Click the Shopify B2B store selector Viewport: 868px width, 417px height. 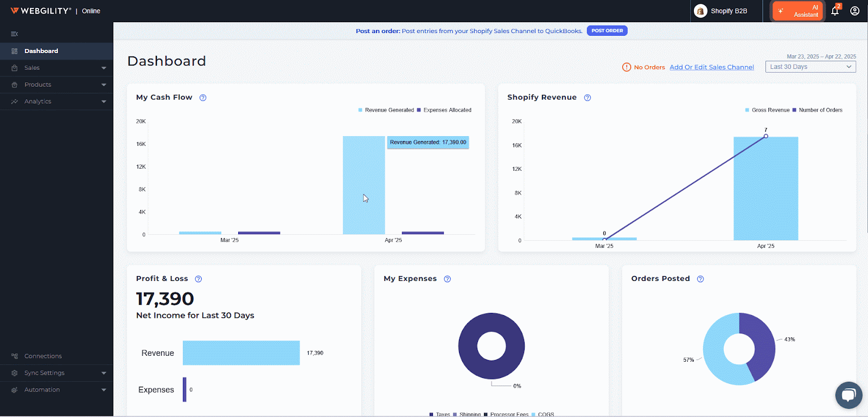[x=721, y=11]
